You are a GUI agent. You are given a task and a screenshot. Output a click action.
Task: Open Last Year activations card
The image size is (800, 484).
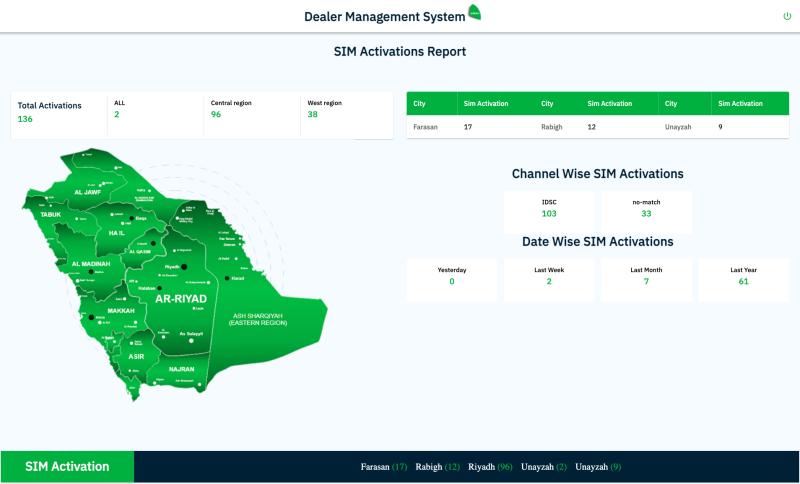743,276
